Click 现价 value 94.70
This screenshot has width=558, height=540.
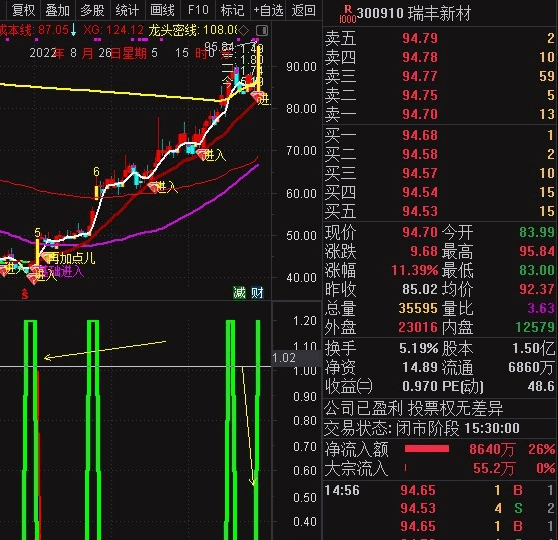[420, 232]
